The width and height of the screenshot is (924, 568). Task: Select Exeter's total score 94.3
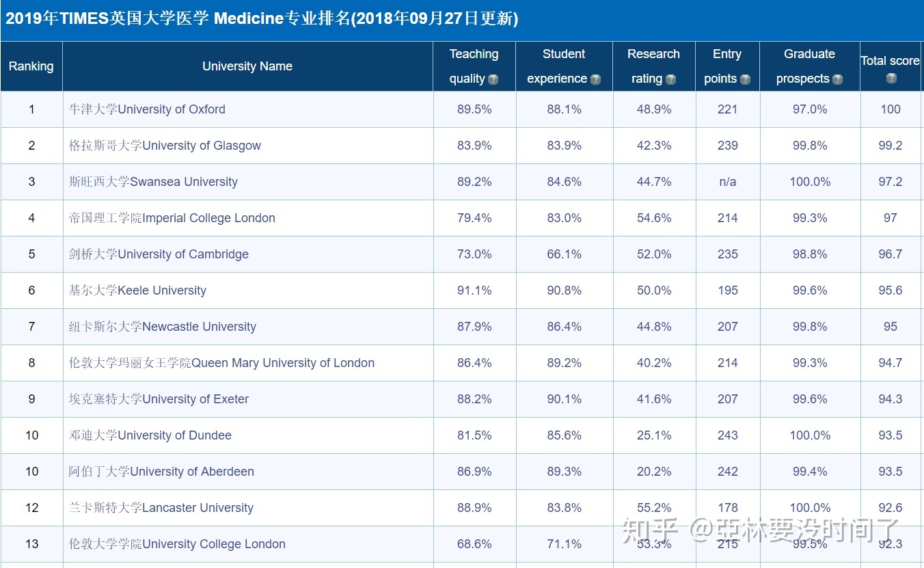coord(891,399)
